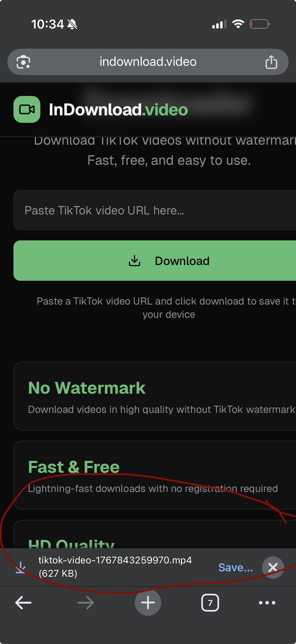Screen dimensions: 296x644
Task: Tap the blue download arrow icon
Action: coord(21,567)
